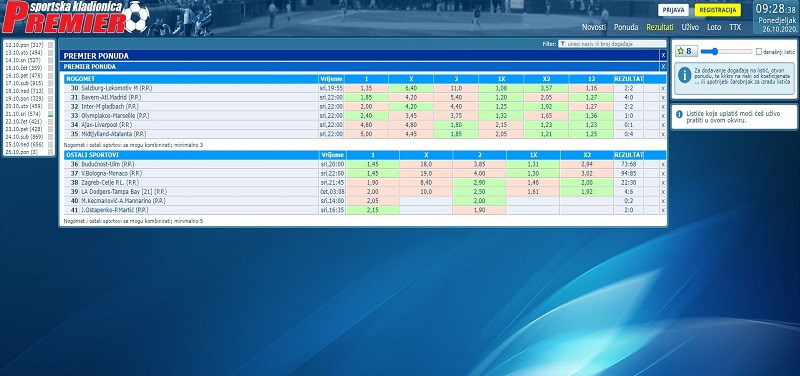Screen dimensions: 800x376
Task: Open the Rezultati menu item
Action: [x=660, y=27]
